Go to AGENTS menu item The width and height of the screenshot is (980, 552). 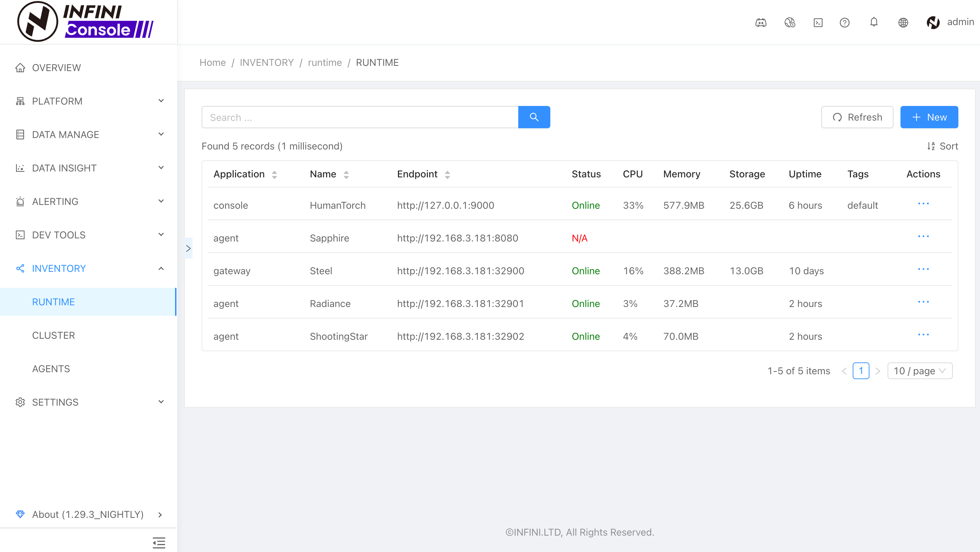pyautogui.click(x=51, y=369)
